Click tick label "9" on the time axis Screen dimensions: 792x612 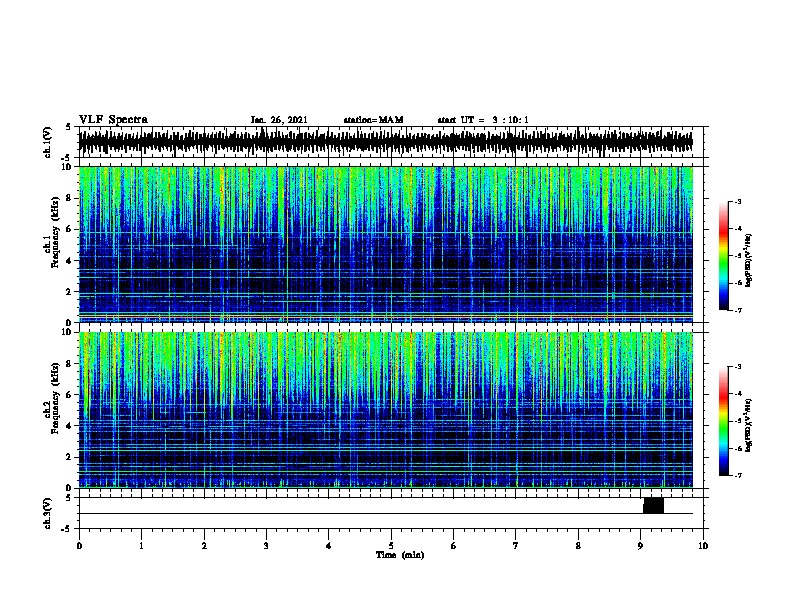(x=640, y=546)
